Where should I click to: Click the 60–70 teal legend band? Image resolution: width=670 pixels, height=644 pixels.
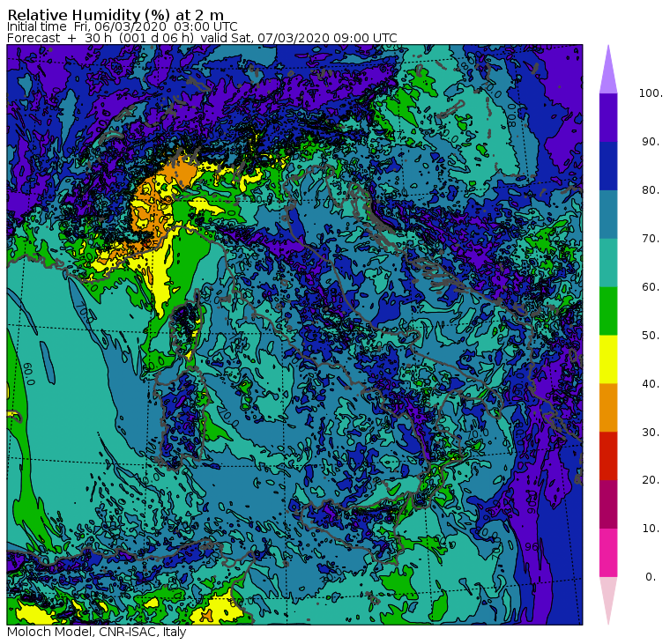[x=608, y=263]
